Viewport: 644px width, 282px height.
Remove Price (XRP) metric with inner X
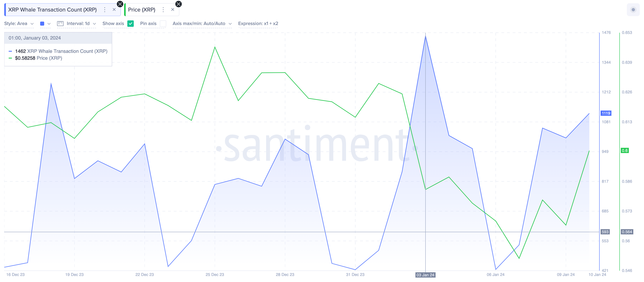click(172, 10)
